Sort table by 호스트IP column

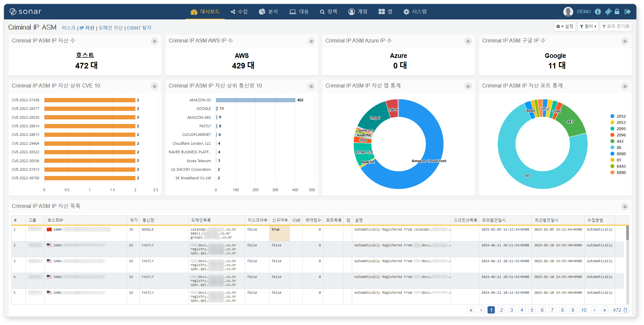click(x=86, y=220)
